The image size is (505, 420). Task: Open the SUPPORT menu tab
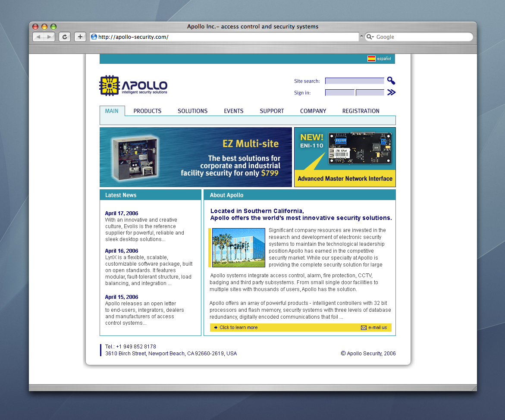pos(272,111)
